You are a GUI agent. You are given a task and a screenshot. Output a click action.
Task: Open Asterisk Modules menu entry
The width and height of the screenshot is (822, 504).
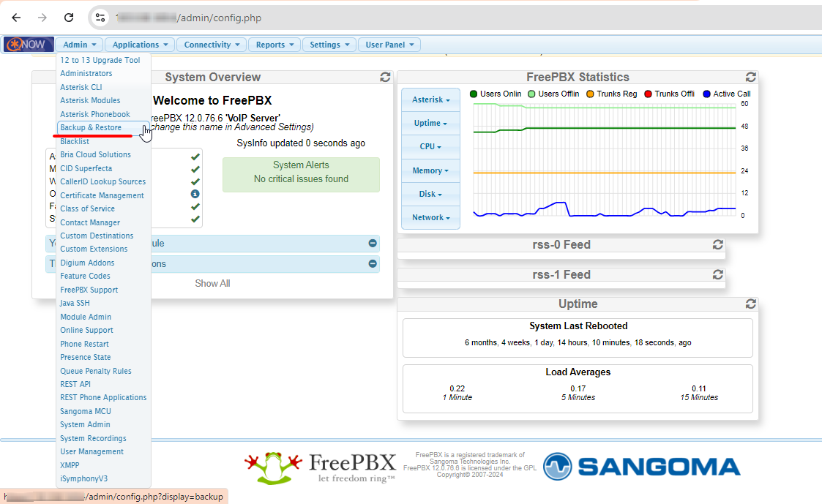90,100
